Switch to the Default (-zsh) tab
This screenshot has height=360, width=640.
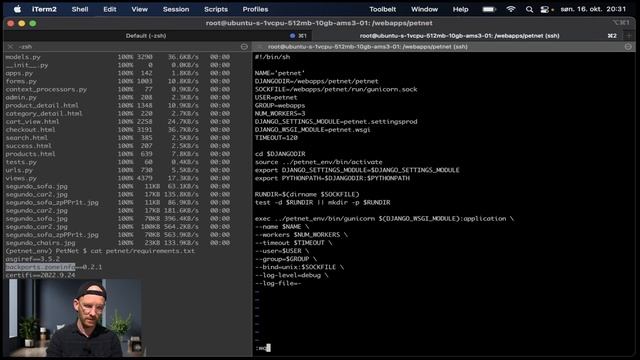coord(146,36)
